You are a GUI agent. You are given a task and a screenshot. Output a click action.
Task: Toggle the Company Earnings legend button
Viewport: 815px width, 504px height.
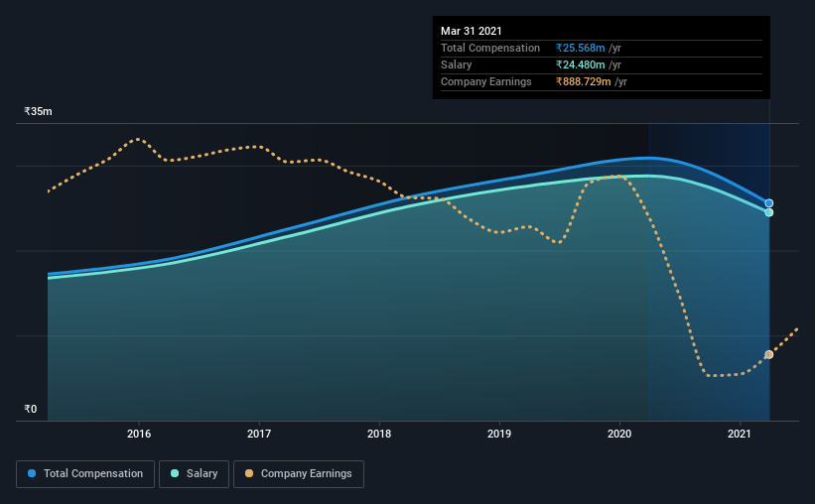click(x=299, y=474)
